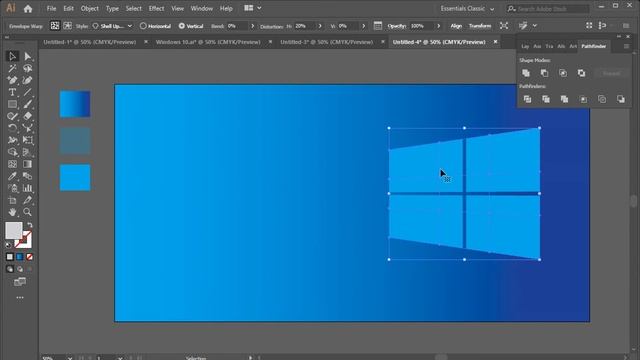Open the Effect menu
The image size is (640, 360).
click(x=156, y=9)
